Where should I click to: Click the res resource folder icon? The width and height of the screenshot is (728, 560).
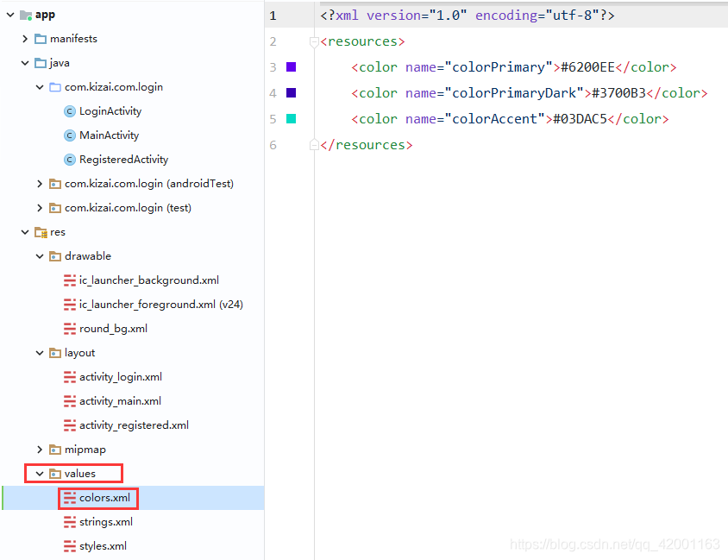pos(41,232)
